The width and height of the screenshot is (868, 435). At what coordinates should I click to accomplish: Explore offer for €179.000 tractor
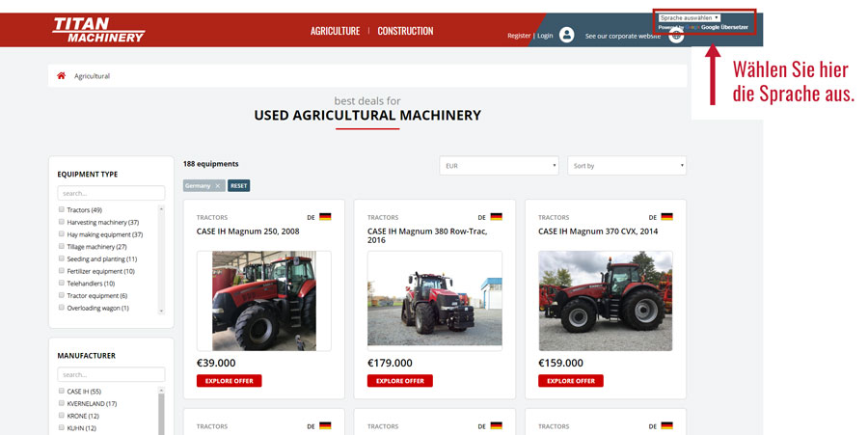(399, 381)
